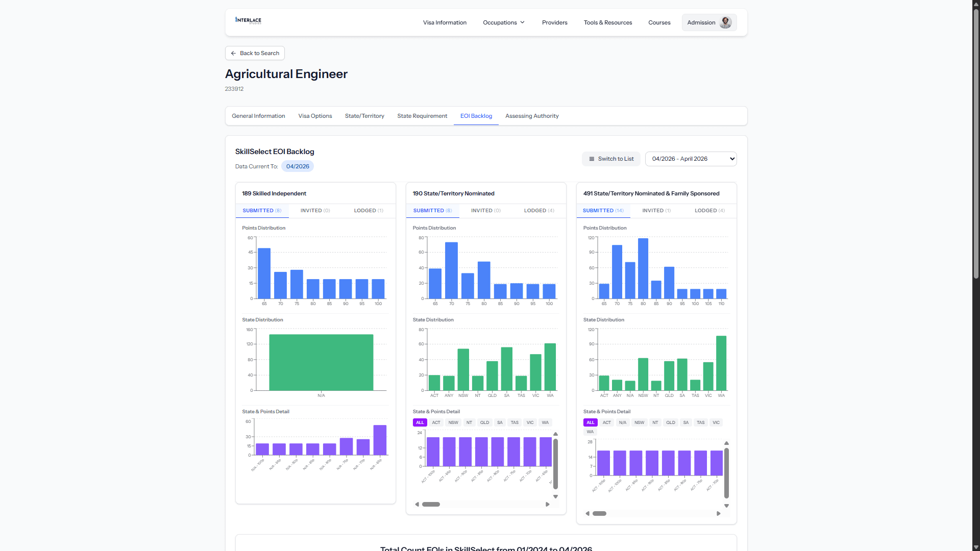The image size is (980, 551).
Task: Click down scroll arrow in 491 State & Points chart
Action: [726, 506]
